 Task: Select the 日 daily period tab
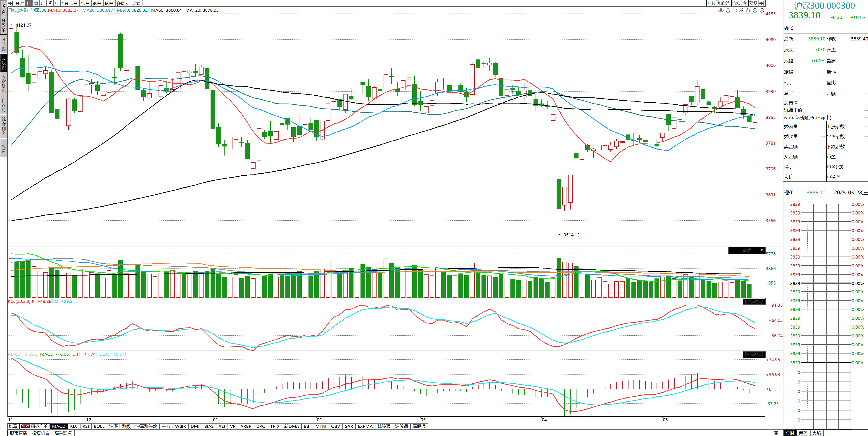(29, 3)
